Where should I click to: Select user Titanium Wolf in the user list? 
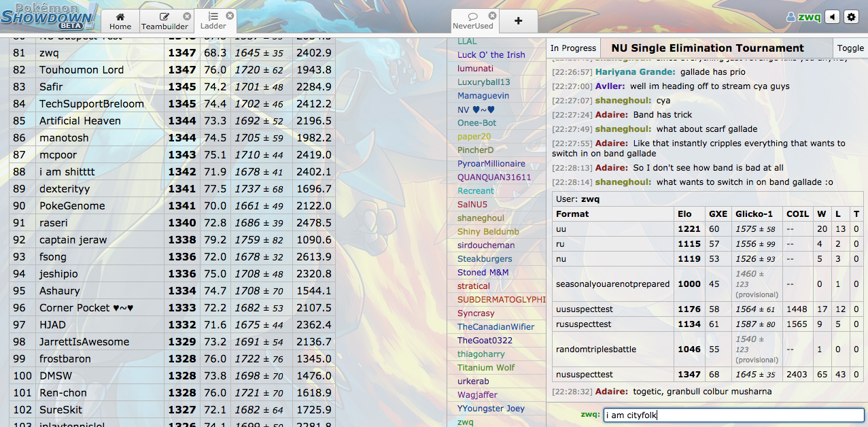(485, 368)
